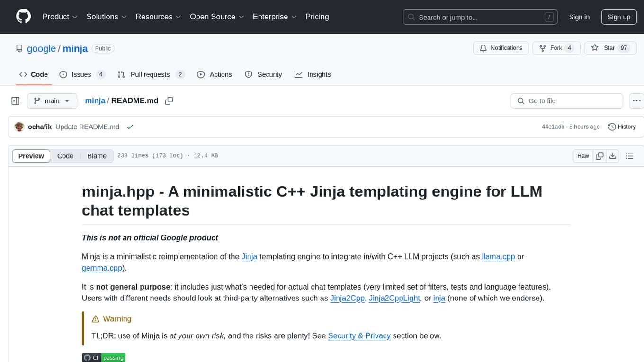The image size is (644, 362).
Task: Copy raw file contents
Action: pyautogui.click(x=599, y=156)
